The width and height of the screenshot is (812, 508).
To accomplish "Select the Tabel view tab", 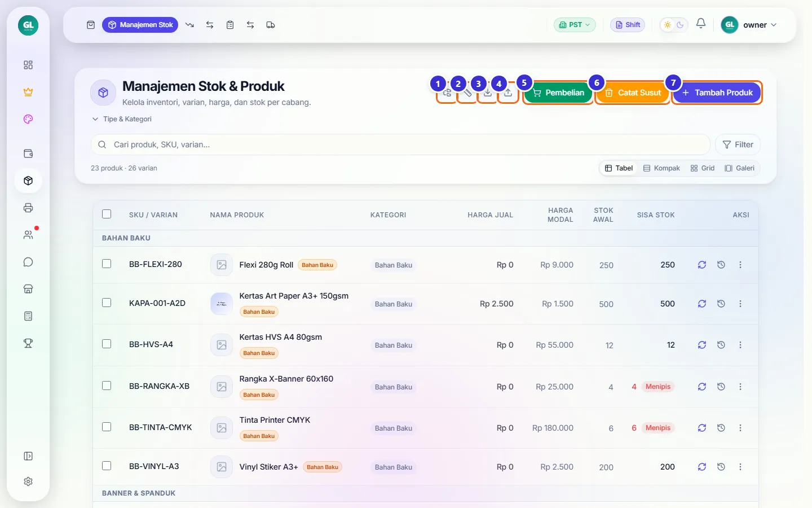I will [x=619, y=168].
